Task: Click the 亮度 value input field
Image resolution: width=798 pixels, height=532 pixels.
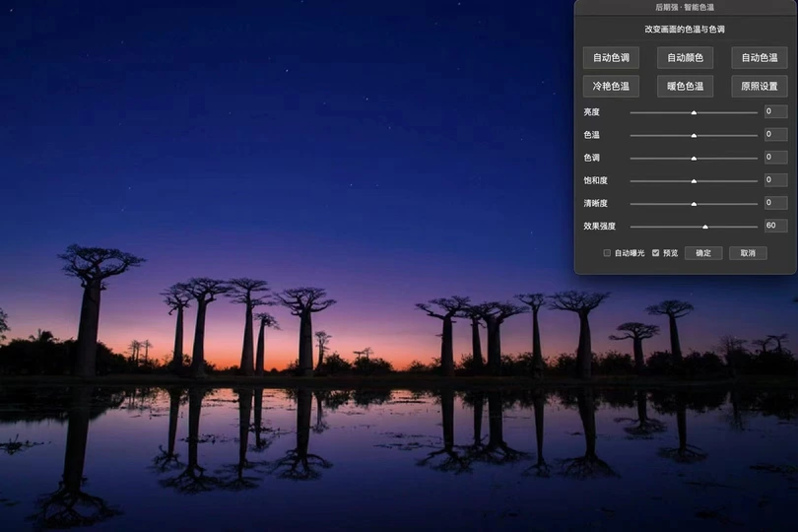Action: coord(775,112)
